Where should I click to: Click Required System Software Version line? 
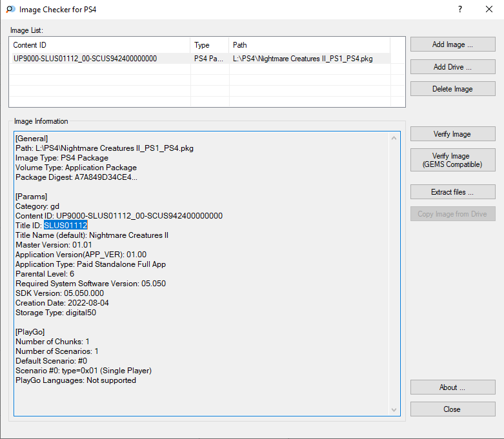pyautogui.click(x=90, y=284)
